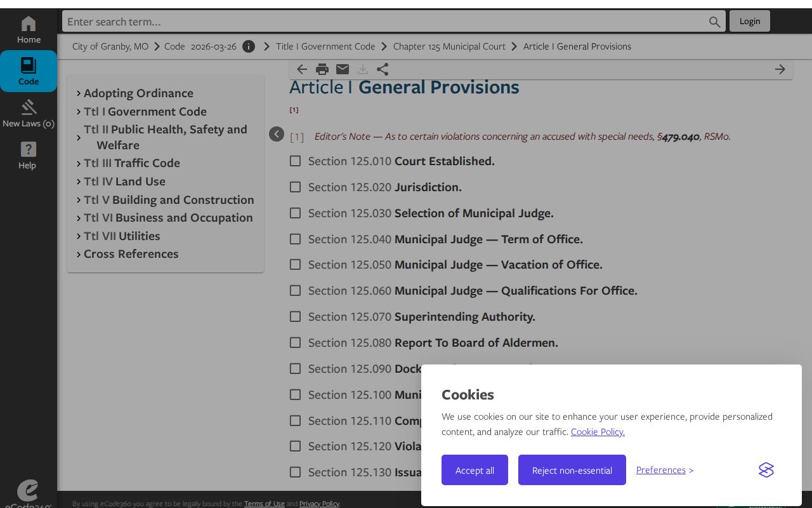The width and height of the screenshot is (812, 508).
Task: Check the box for Section 125.010
Action: (295, 161)
